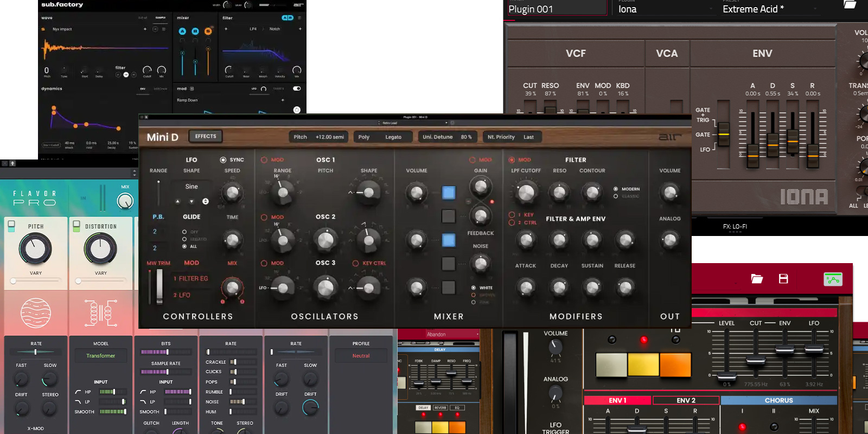Click the save disk icon

tap(783, 279)
